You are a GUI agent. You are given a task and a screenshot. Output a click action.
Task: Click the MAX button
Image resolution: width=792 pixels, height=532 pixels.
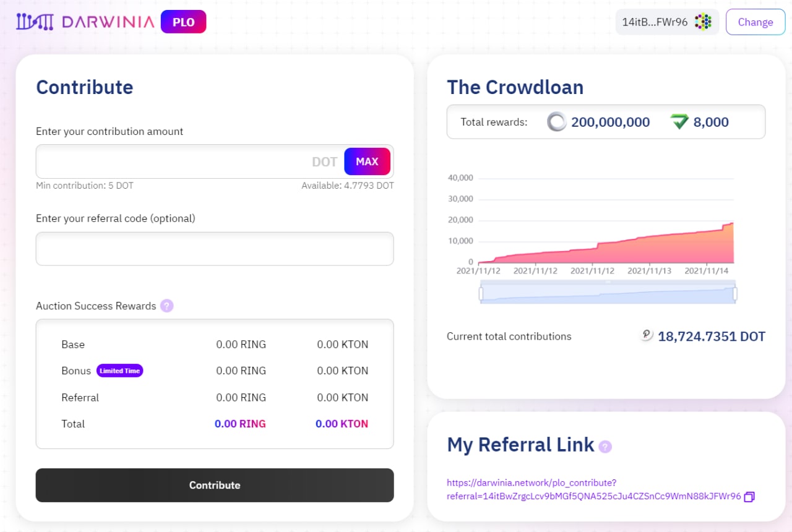(x=367, y=161)
